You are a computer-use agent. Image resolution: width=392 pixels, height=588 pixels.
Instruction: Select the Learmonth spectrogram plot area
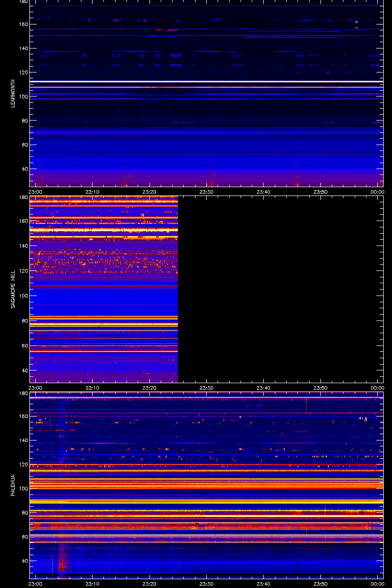tap(206, 93)
